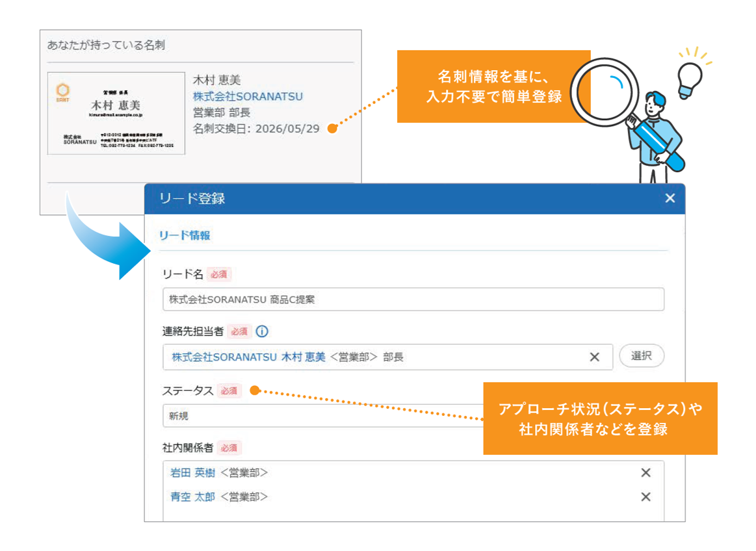
Task: Open 株式会社SORANATSU link on business card panel
Action: [248, 96]
